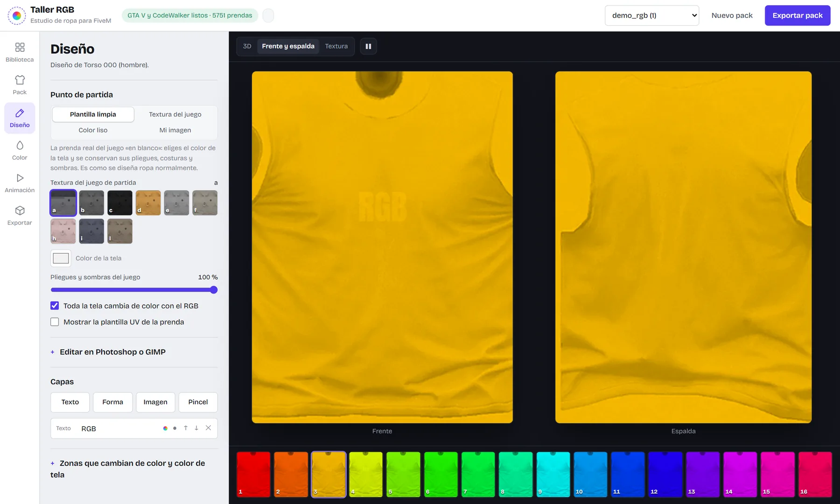Click the 'Exportar pack' button
The image size is (840, 504).
click(798, 15)
